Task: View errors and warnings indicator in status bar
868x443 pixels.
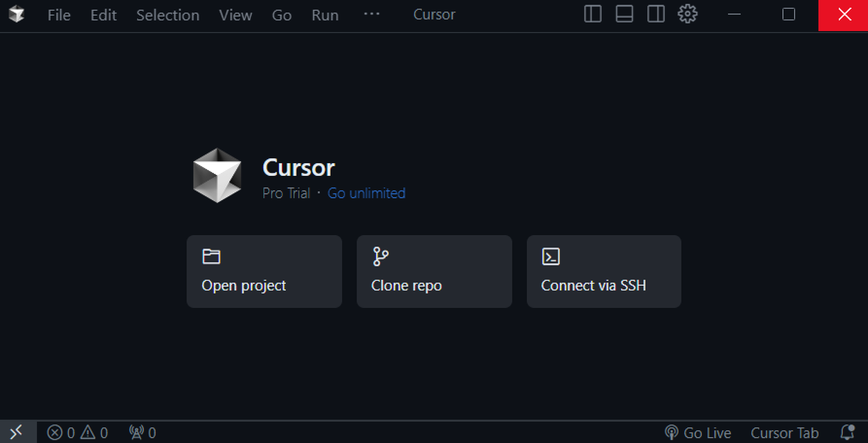Action: 79,431
